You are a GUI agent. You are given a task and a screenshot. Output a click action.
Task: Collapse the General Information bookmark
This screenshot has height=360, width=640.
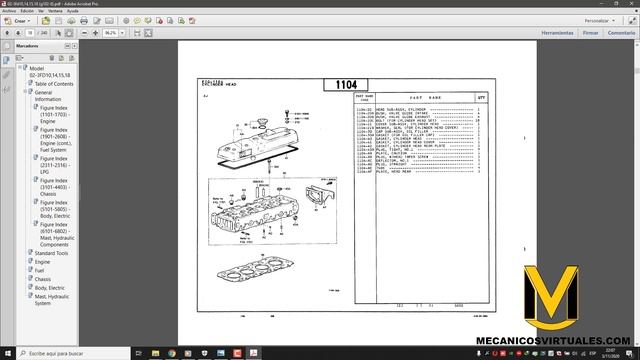tap(25, 91)
